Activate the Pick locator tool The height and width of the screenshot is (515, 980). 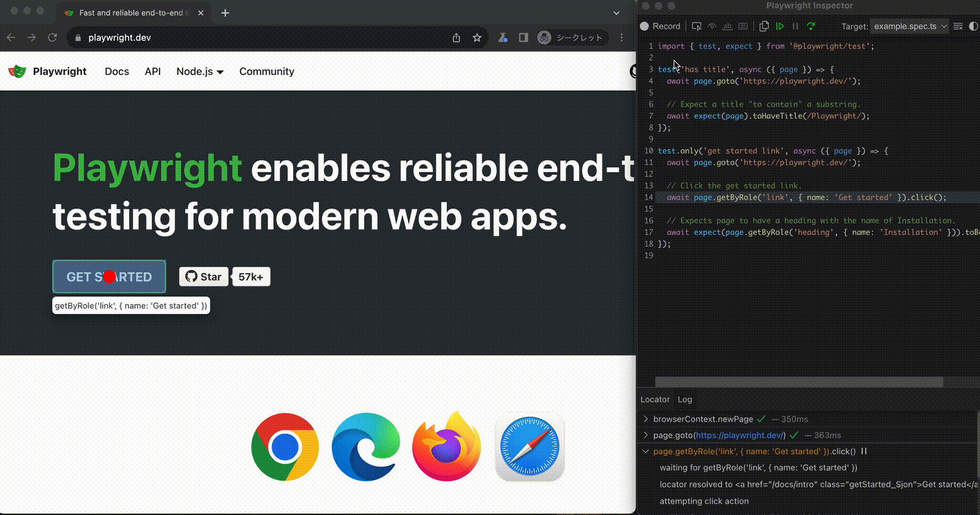tap(697, 26)
